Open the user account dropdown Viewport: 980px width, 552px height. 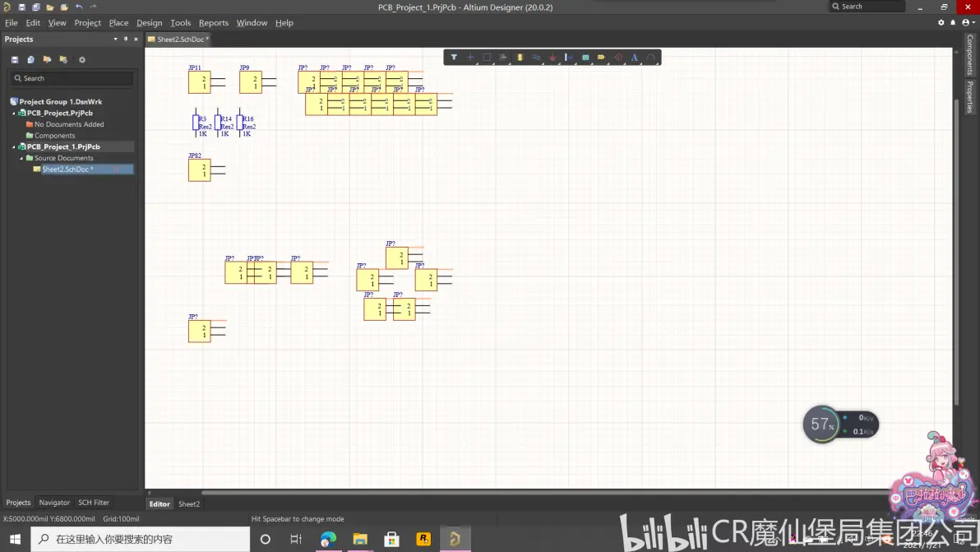tap(968, 22)
